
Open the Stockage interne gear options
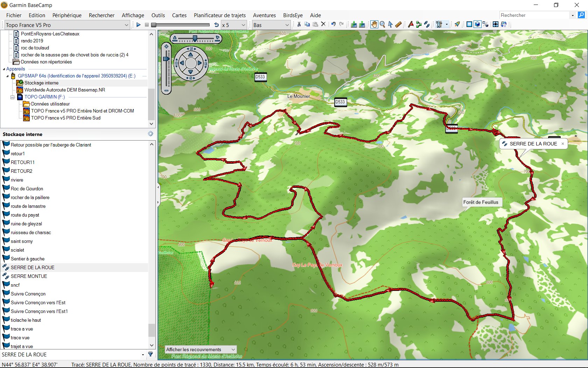[150, 134]
